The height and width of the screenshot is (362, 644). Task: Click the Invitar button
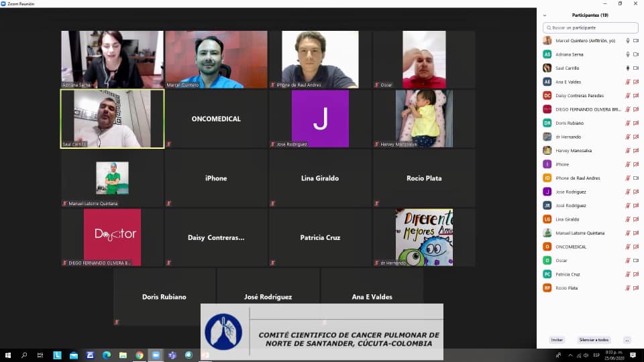(x=557, y=340)
